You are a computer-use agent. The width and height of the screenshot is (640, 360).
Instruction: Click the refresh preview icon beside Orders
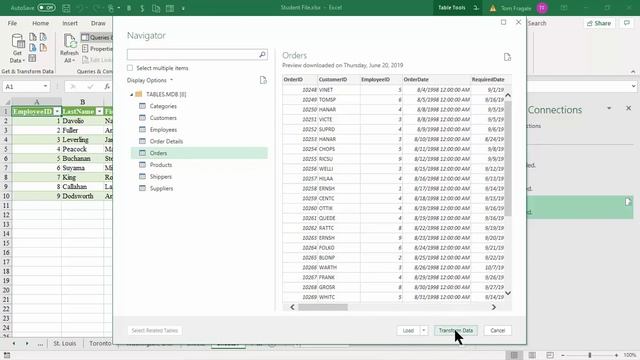(507, 57)
